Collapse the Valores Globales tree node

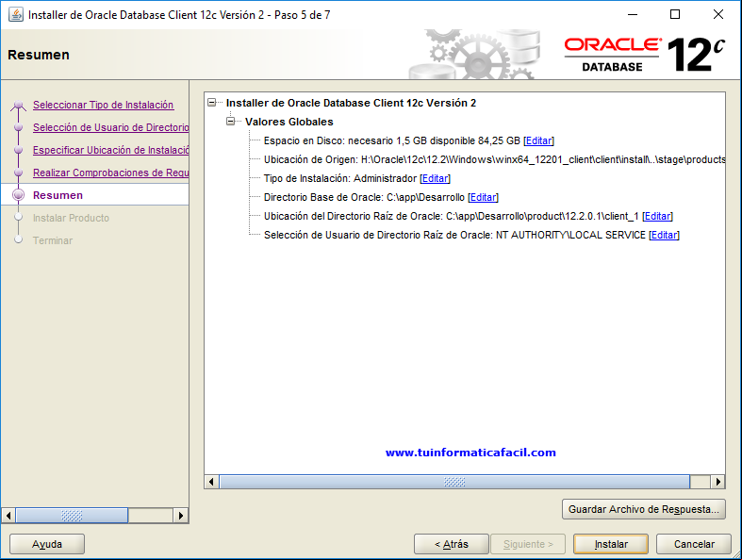tap(230, 122)
